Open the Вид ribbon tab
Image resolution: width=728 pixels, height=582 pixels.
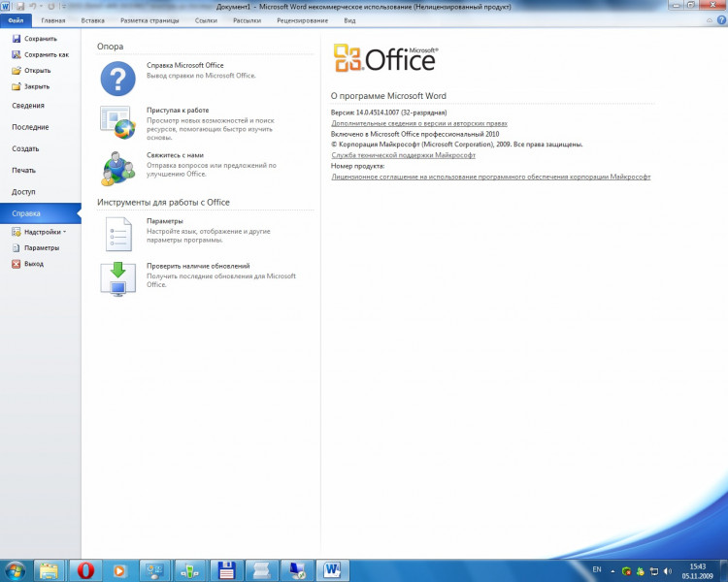click(x=349, y=21)
